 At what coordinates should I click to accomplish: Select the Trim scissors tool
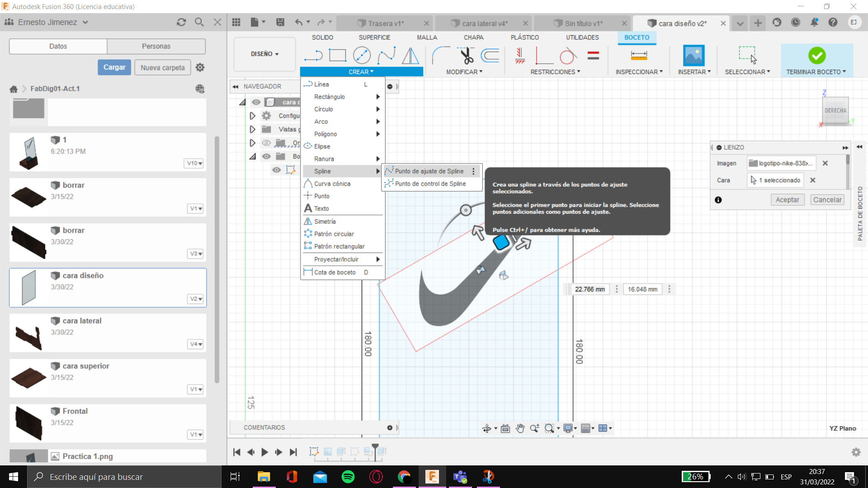pyautogui.click(x=466, y=56)
